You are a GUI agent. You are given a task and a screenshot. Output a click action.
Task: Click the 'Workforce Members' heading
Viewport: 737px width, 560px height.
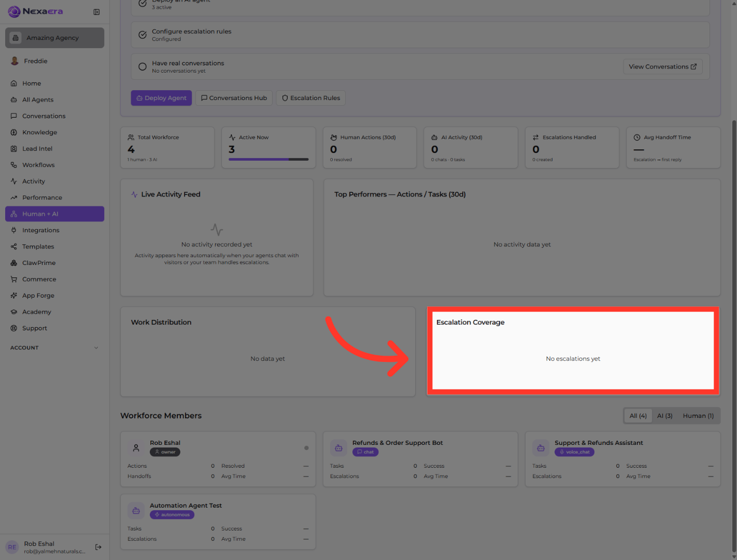(x=161, y=416)
